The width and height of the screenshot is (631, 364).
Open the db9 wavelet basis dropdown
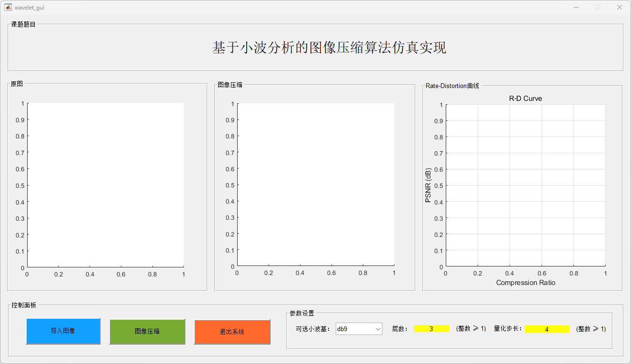[359, 329]
